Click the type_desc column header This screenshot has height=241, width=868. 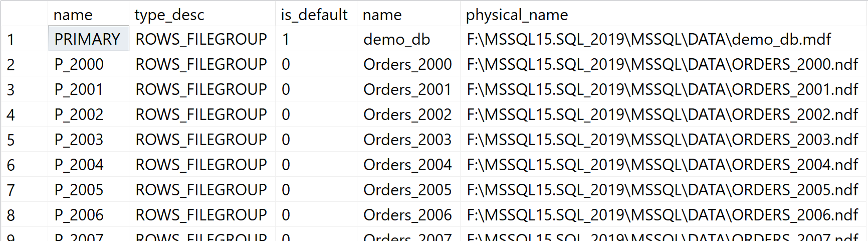pyautogui.click(x=202, y=14)
